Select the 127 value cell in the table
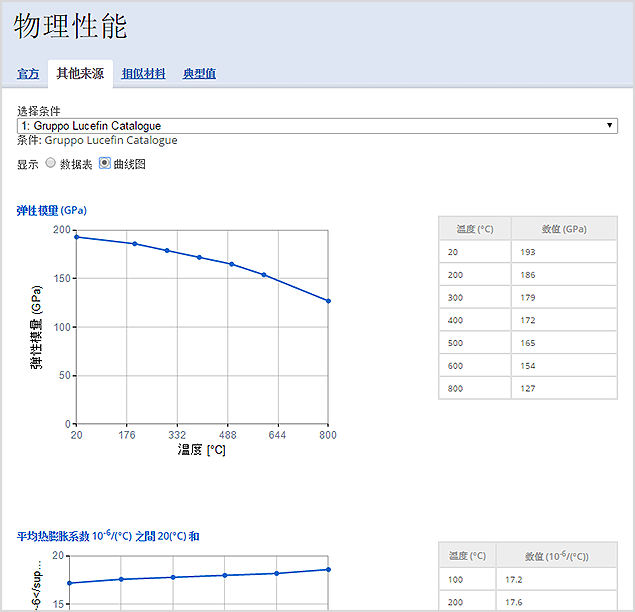The image size is (635, 612). [x=564, y=387]
